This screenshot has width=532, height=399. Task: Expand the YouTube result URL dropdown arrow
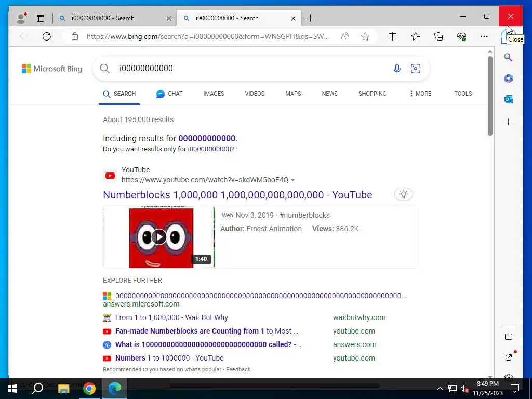click(x=293, y=180)
